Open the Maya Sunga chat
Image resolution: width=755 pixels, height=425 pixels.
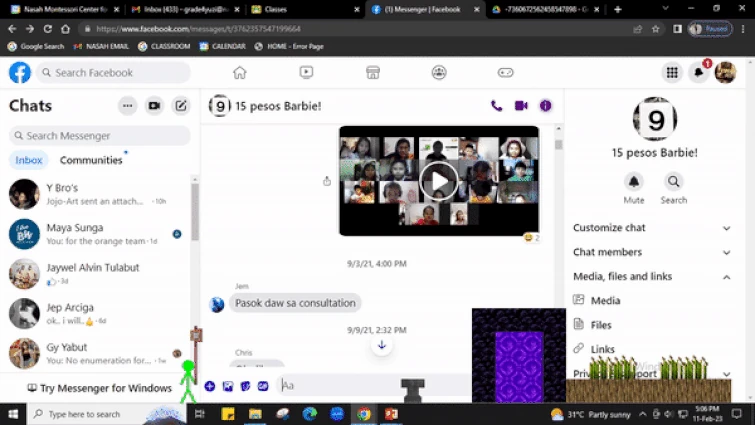click(96, 234)
